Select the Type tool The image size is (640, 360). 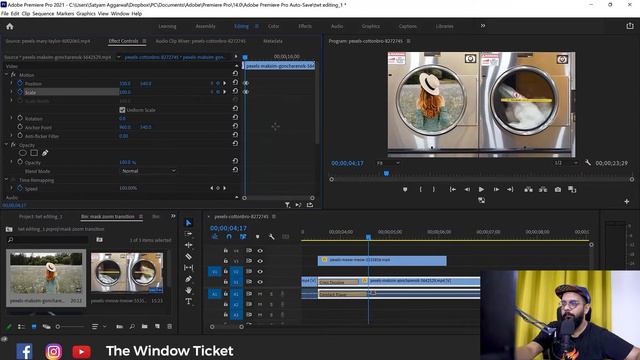[188, 302]
